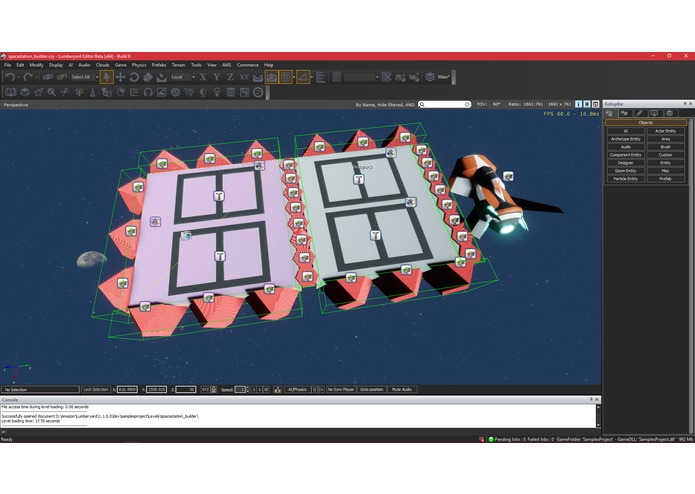The width and height of the screenshot is (695, 494).
Task: Toggle the AI/Physics button
Action: point(297,389)
